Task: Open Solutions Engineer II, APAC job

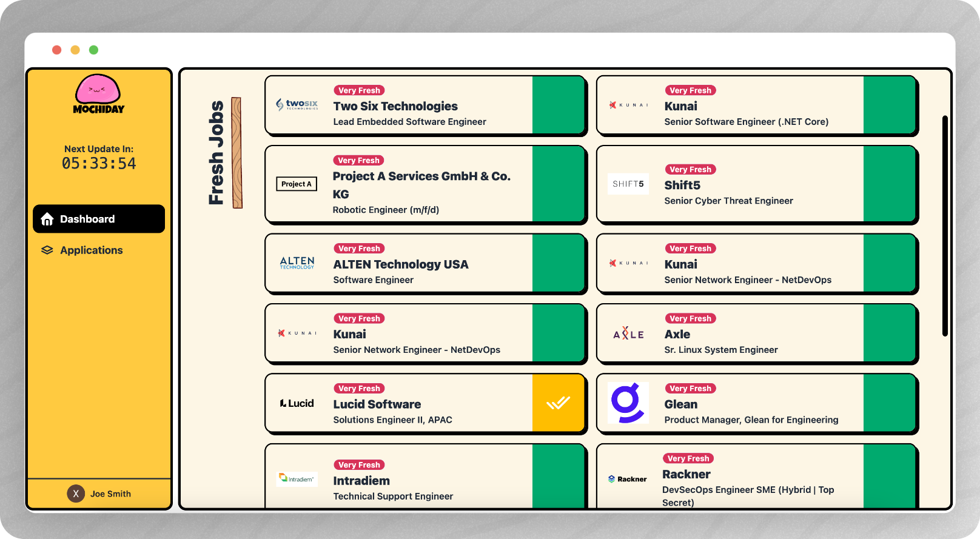Action: coord(392,420)
